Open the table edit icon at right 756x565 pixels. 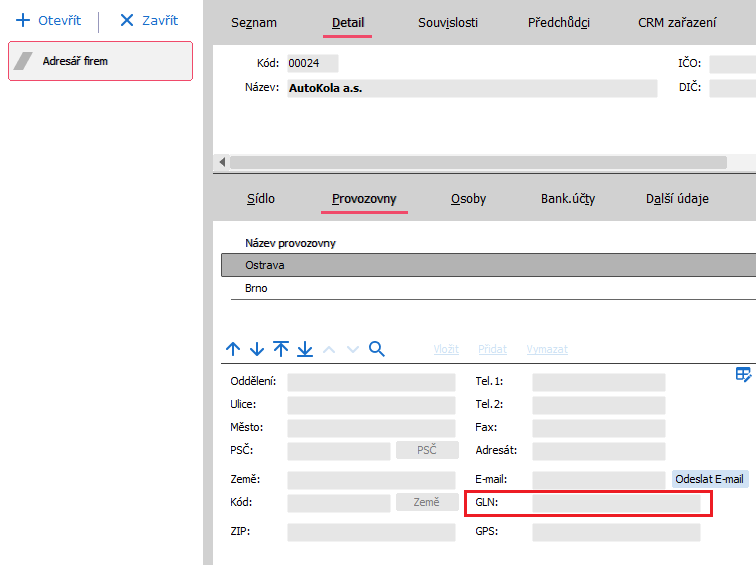pos(743,374)
